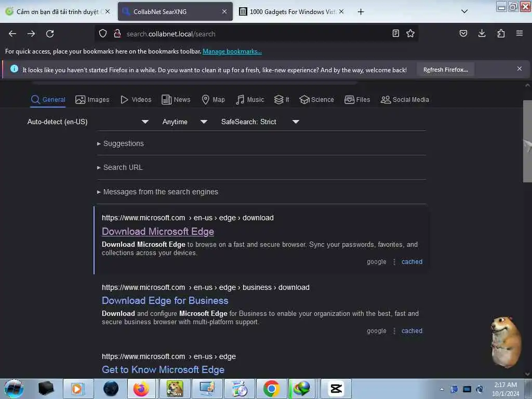Open the tracking protection shield icon
Image resolution: width=532 pixels, height=399 pixels.
coord(103,33)
